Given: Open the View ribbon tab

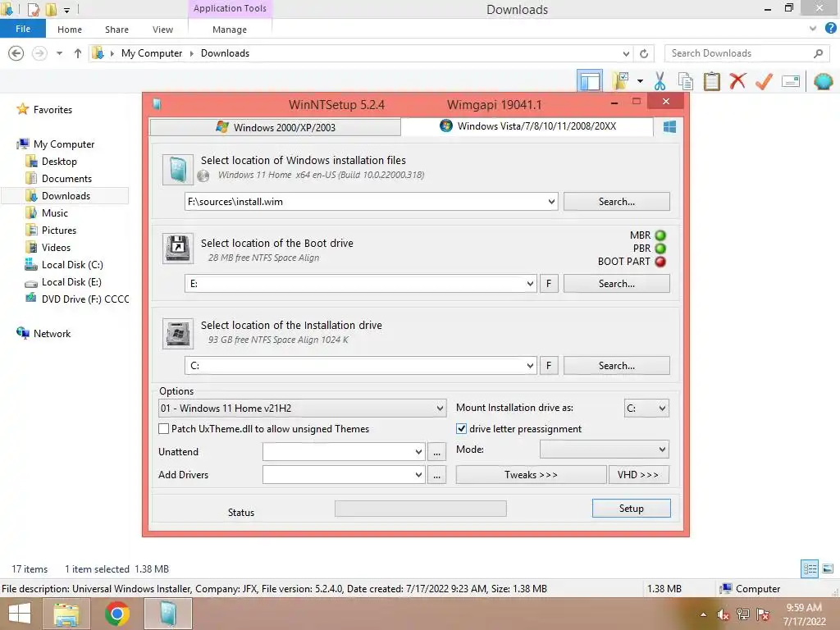Looking at the screenshot, I should coord(162,30).
